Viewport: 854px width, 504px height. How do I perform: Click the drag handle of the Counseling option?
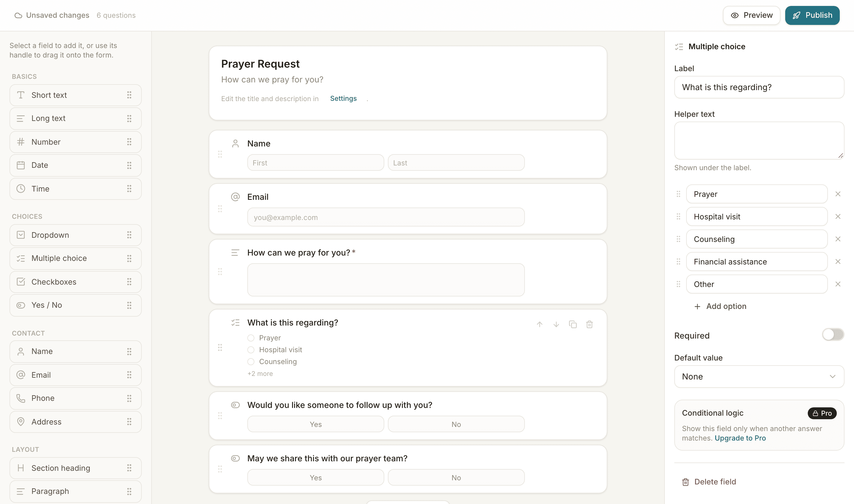[678, 239]
